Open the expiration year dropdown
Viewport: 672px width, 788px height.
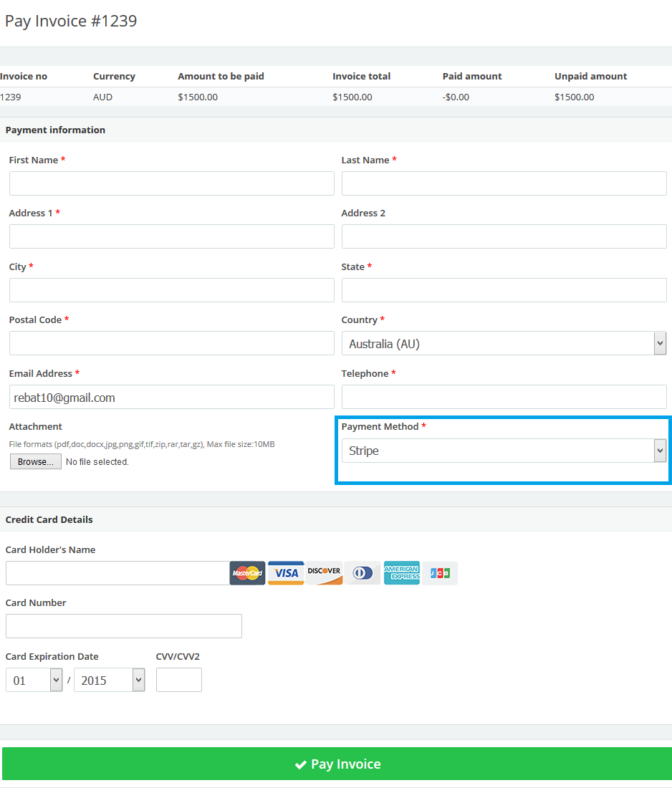pyautogui.click(x=109, y=681)
